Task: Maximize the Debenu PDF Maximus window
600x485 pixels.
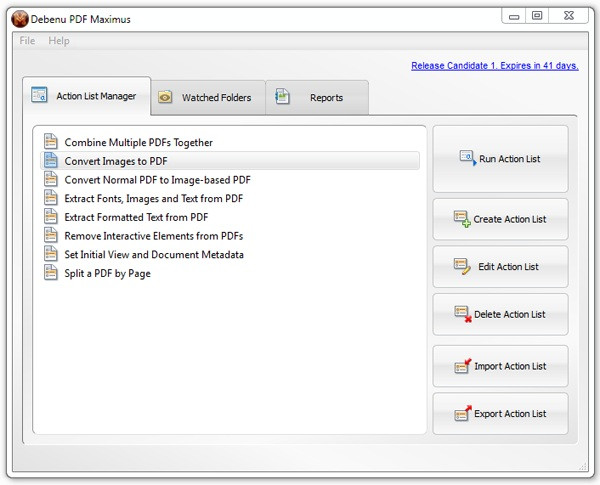Action: coord(537,16)
